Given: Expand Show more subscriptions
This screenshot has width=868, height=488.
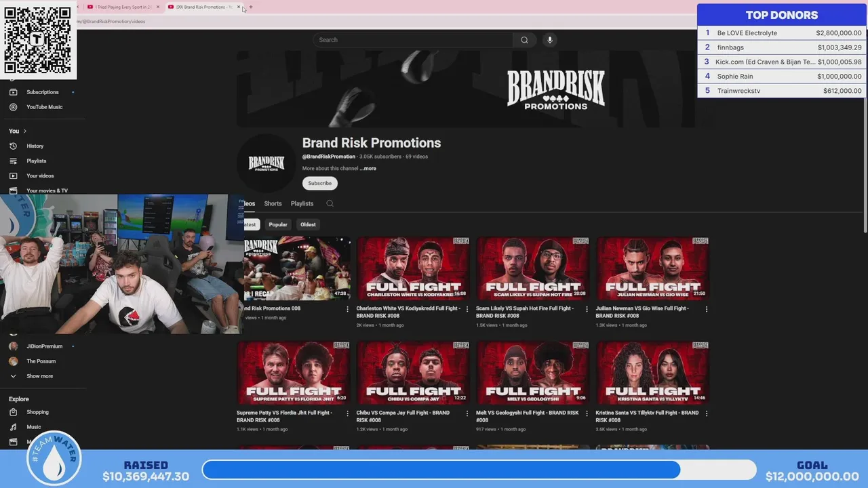Looking at the screenshot, I should pos(39,376).
